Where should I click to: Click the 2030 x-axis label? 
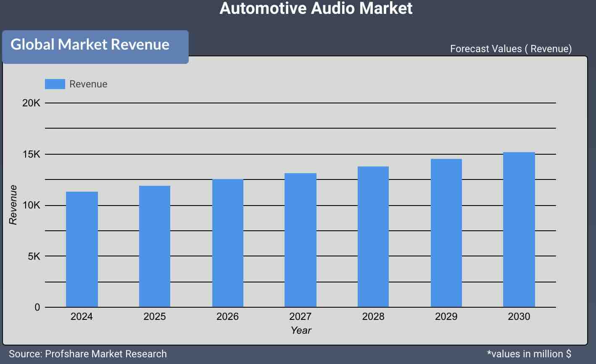pos(519,317)
